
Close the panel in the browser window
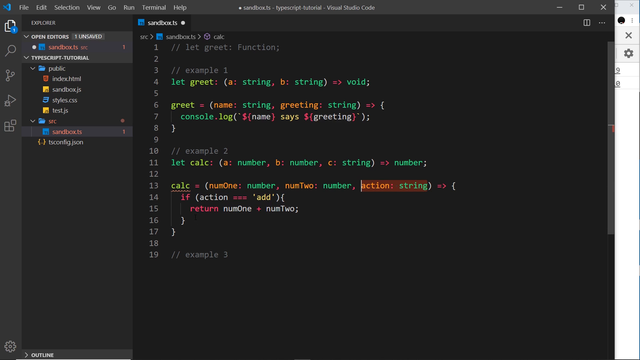(629, 36)
